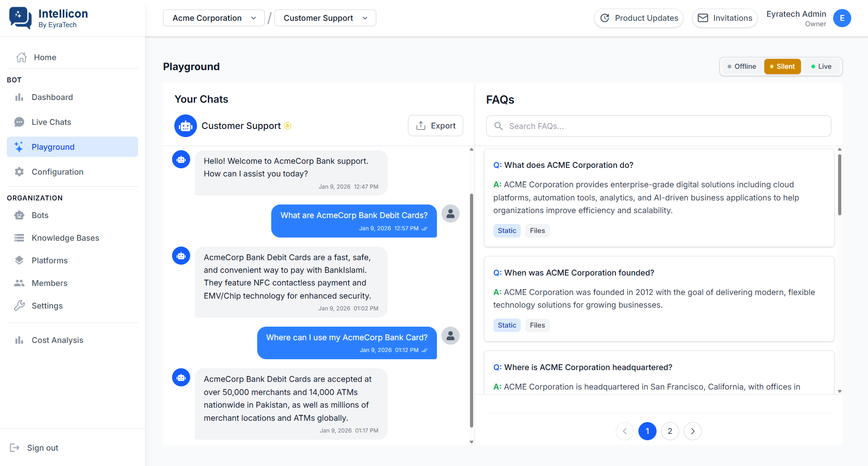Click Files tag on 'What does ACME Corporation do?'
This screenshot has height=466, width=868.
[537, 231]
